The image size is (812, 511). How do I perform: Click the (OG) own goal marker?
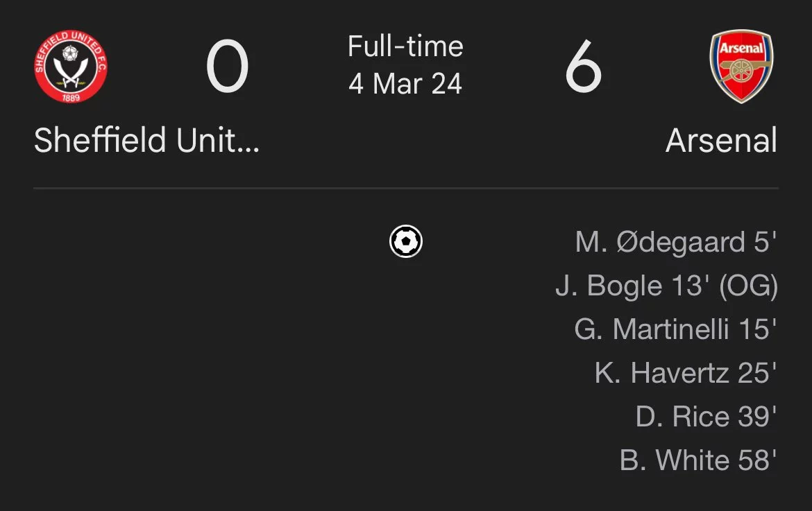click(748, 286)
